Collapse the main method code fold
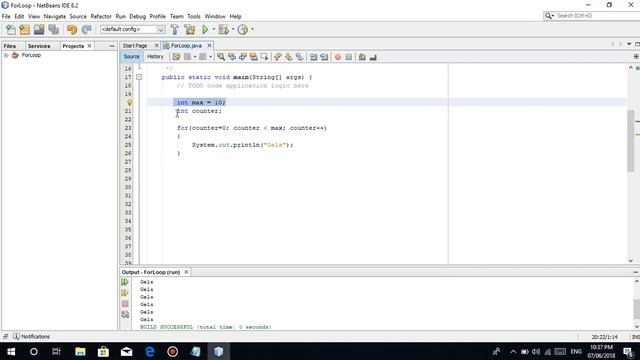The image size is (640, 360). click(x=139, y=77)
